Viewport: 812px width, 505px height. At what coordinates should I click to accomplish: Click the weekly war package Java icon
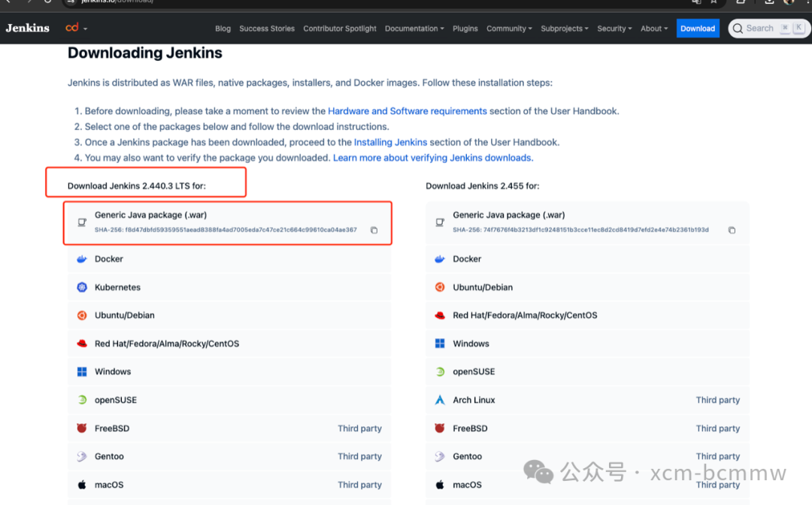440,222
